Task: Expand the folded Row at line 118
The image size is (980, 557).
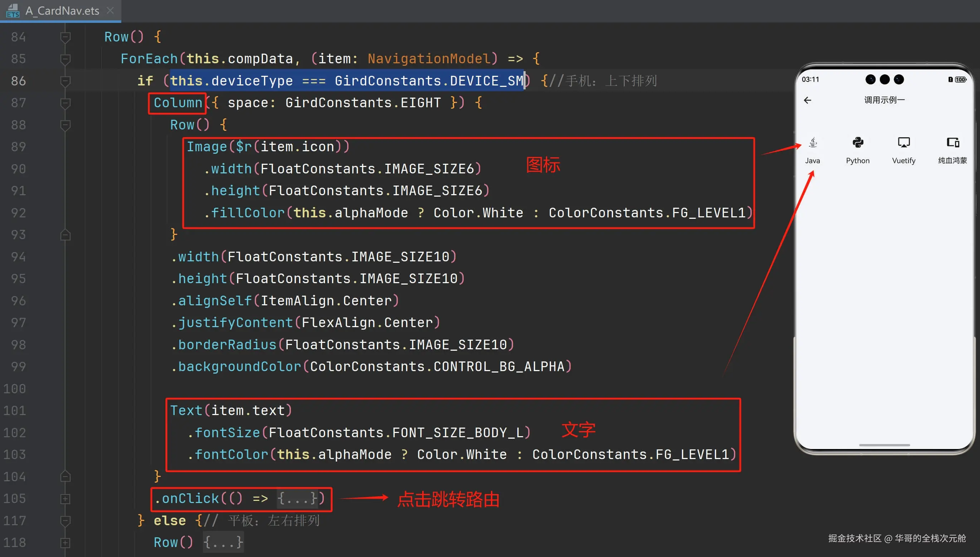Action: coord(65,543)
